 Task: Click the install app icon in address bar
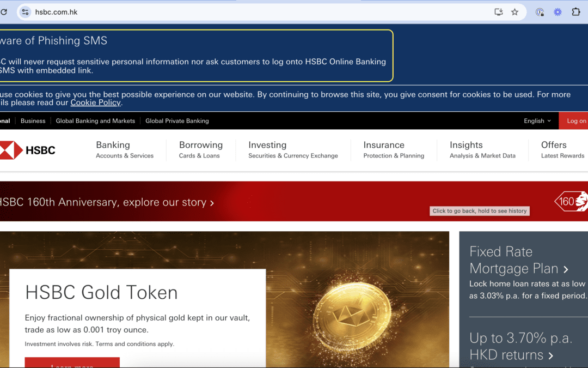tap(498, 12)
